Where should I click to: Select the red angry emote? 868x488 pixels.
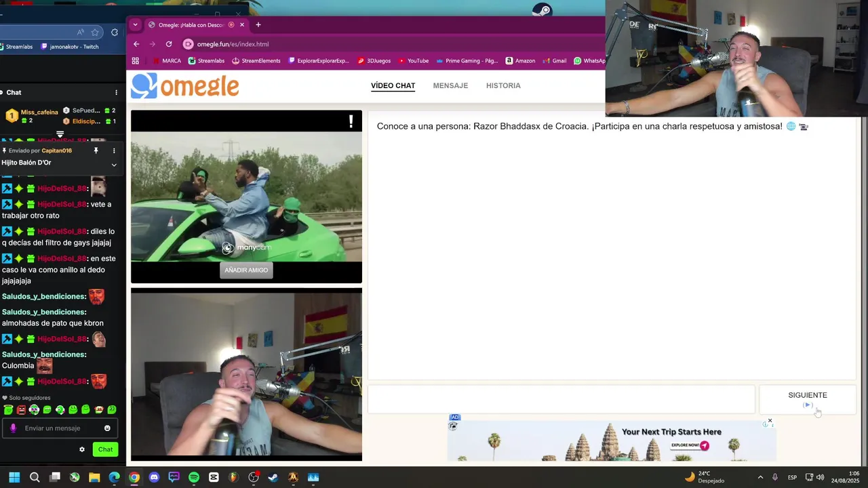[21, 409]
